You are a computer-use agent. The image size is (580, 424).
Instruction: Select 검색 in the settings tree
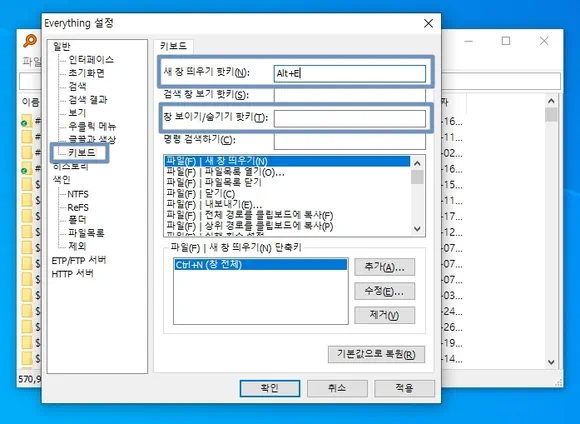click(77, 86)
